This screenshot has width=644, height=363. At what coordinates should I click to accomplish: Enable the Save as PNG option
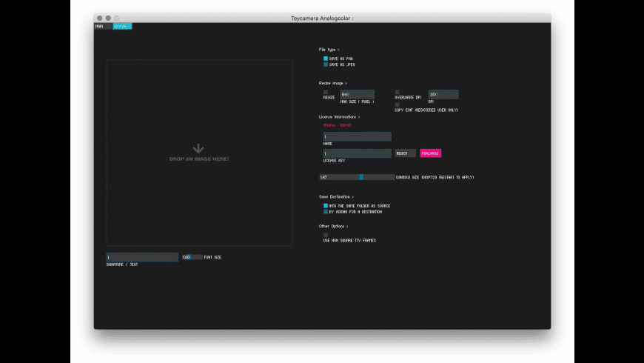tap(326, 59)
